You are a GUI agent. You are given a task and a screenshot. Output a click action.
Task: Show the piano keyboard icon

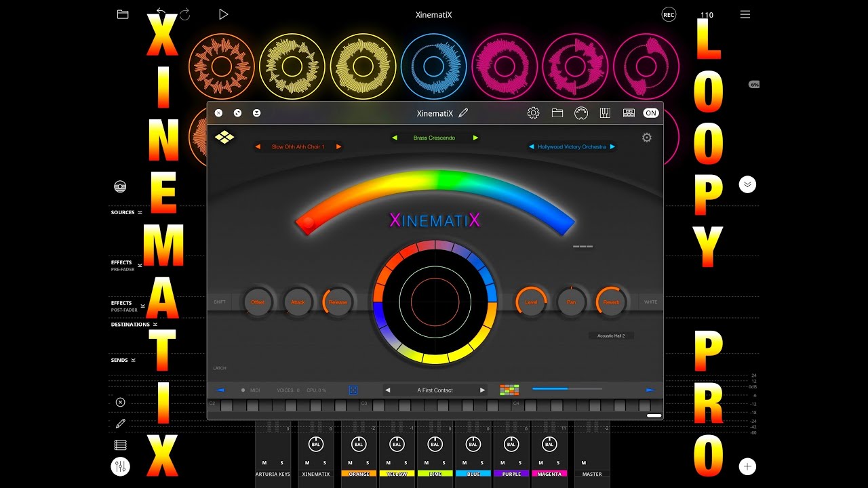pos(605,113)
